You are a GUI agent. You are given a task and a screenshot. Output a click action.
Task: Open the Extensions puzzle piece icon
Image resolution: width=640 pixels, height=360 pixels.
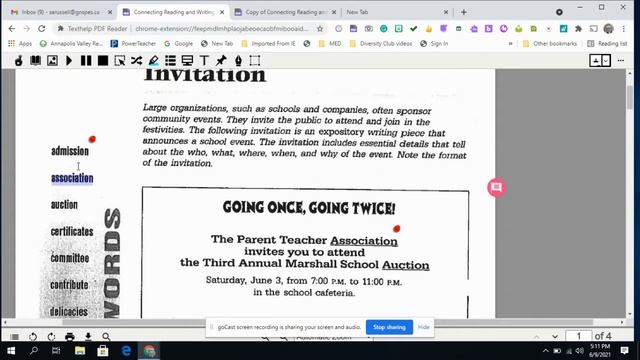coord(578,29)
